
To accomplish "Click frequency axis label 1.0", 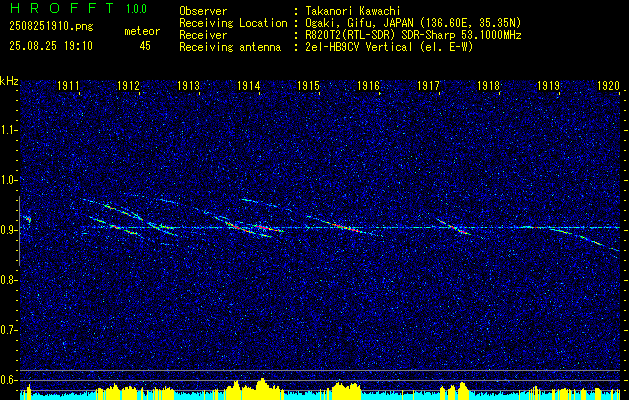I will (x=7, y=180).
